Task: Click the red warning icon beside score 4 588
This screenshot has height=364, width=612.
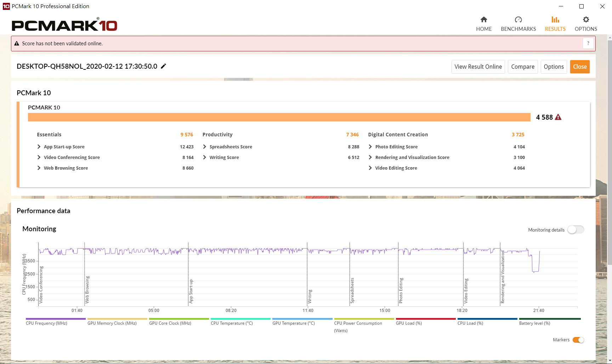Action: [x=558, y=117]
